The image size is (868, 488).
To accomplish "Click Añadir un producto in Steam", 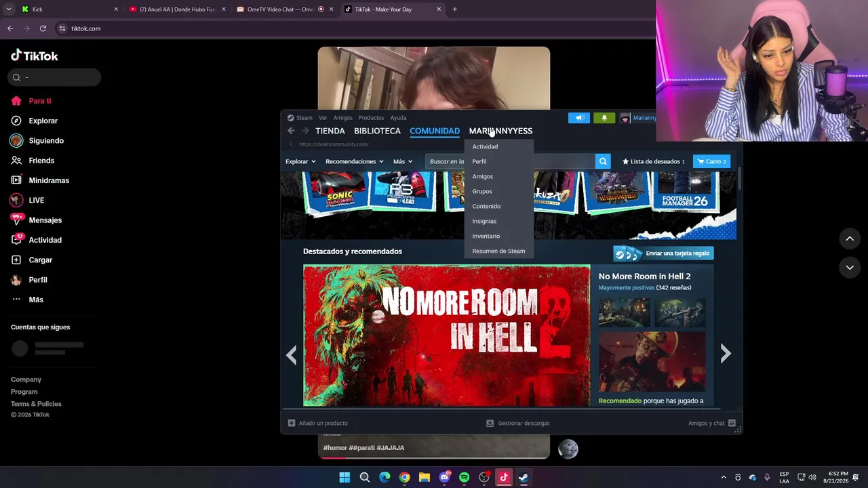I will 318,423.
